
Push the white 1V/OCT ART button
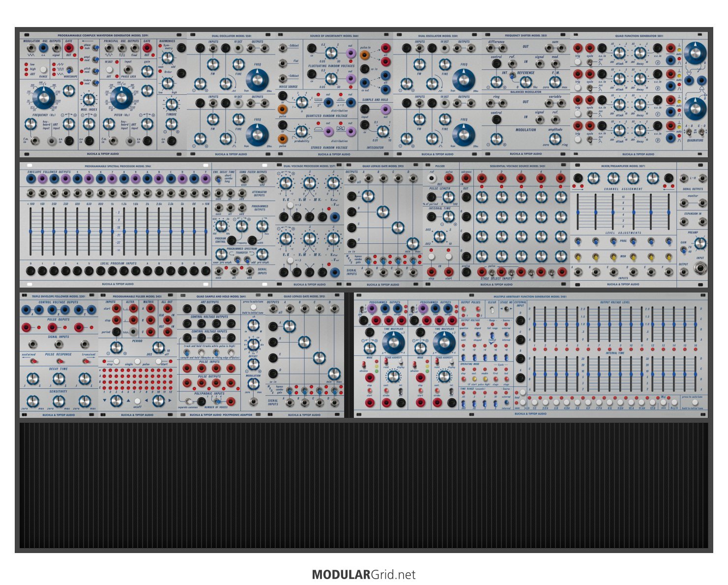point(109,69)
